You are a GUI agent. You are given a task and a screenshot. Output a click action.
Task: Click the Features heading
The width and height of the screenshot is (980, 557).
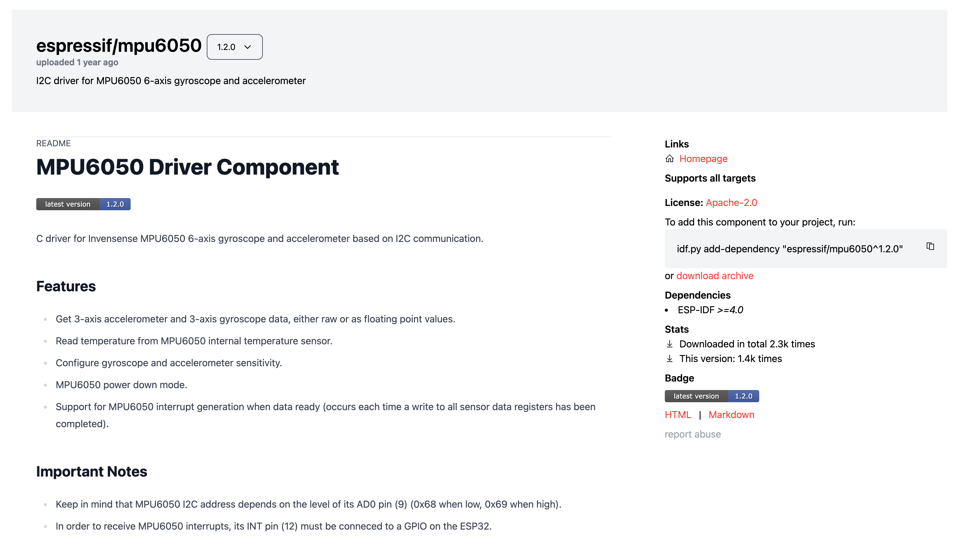pos(66,286)
